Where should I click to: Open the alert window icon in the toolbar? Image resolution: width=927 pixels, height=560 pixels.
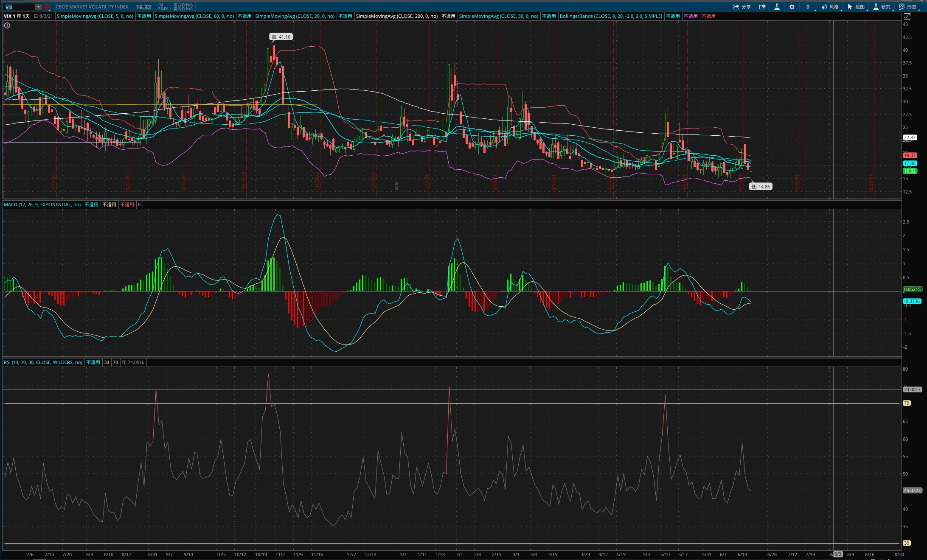[x=762, y=7]
